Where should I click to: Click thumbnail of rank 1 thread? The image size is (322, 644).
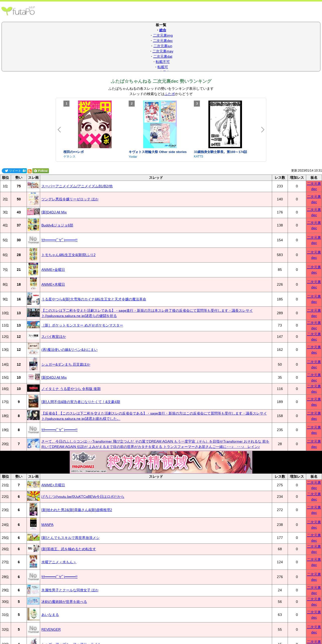[x=33, y=186]
